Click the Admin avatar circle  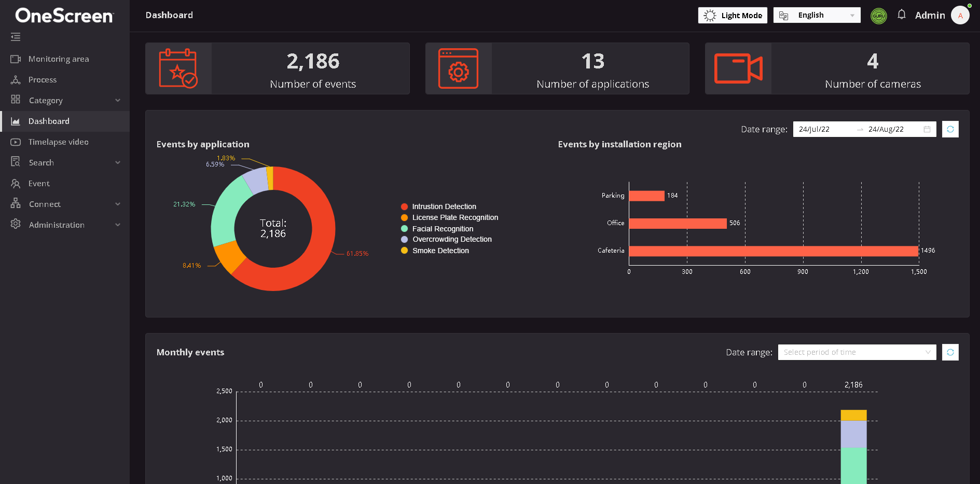pos(960,16)
